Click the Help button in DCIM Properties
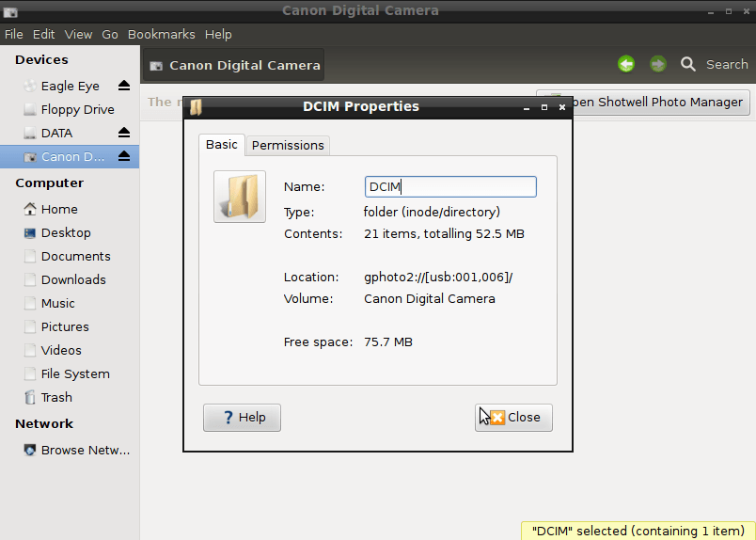The image size is (756, 540). tap(242, 418)
